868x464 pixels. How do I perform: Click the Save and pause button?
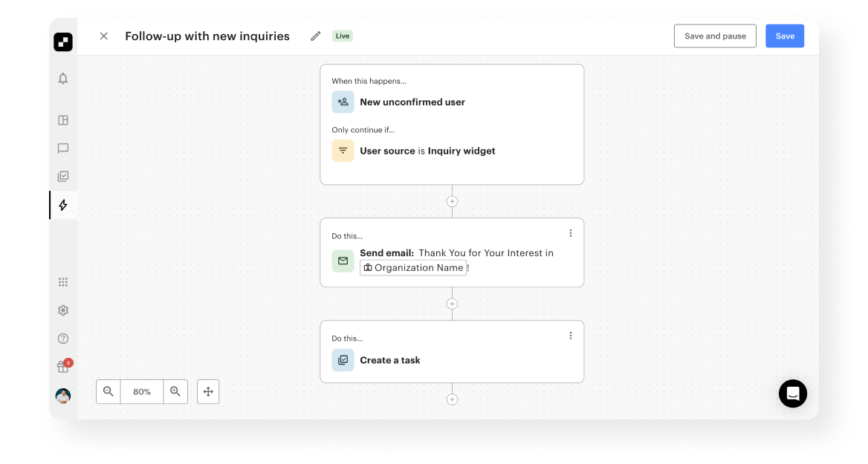pyautogui.click(x=715, y=36)
